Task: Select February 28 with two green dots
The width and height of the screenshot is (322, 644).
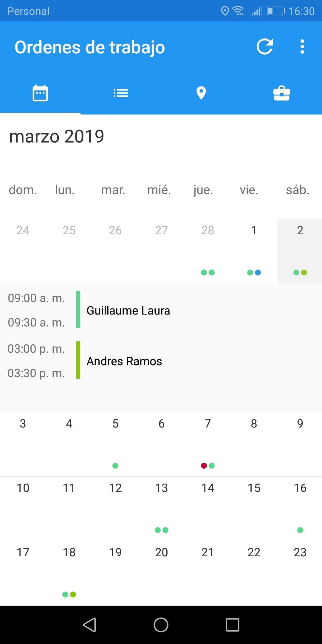Action: 208,251
